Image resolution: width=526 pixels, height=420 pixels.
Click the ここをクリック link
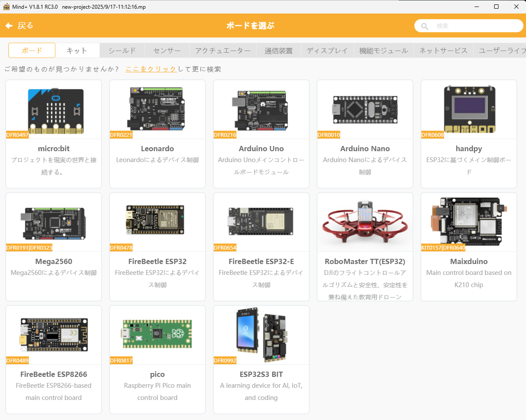tap(151, 69)
